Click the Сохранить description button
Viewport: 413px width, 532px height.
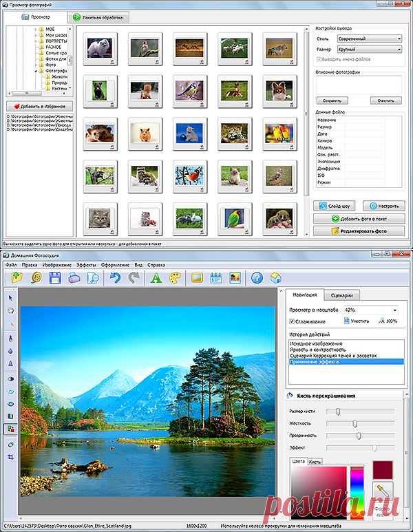(x=332, y=100)
